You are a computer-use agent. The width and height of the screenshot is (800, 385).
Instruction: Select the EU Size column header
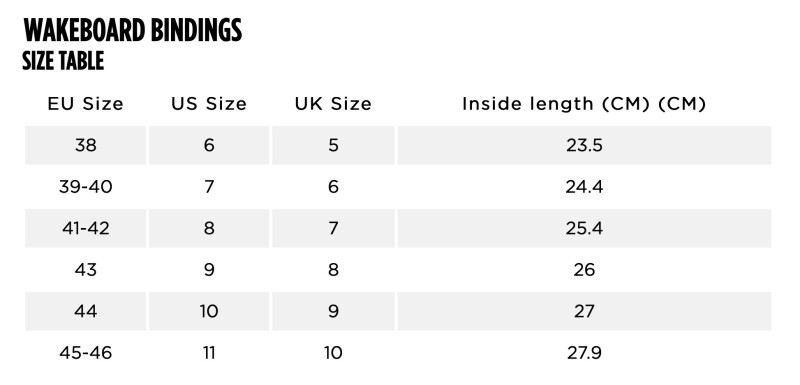(x=86, y=104)
